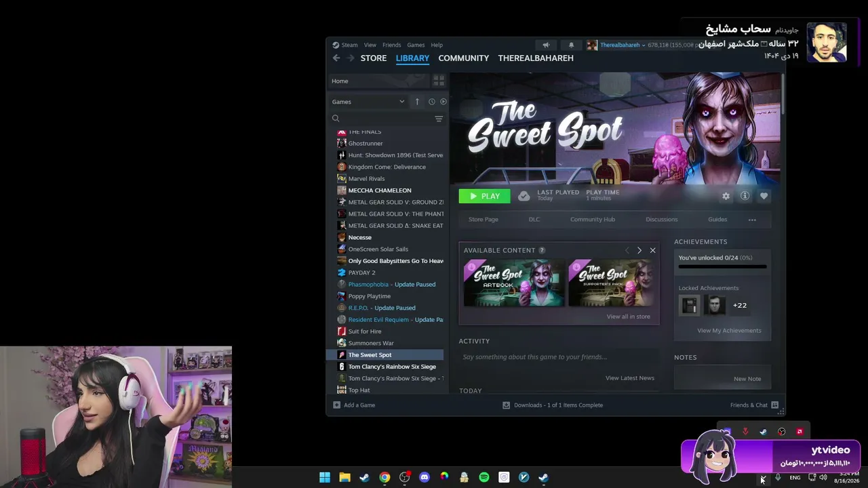This screenshot has height=488, width=868.
Task: Create a New Note
Action: pos(747,379)
